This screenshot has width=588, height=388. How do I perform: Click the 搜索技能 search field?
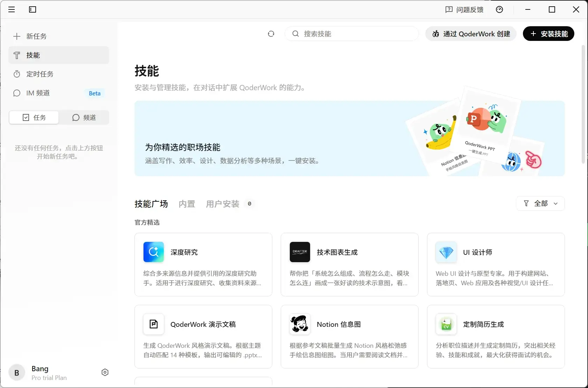coord(352,34)
